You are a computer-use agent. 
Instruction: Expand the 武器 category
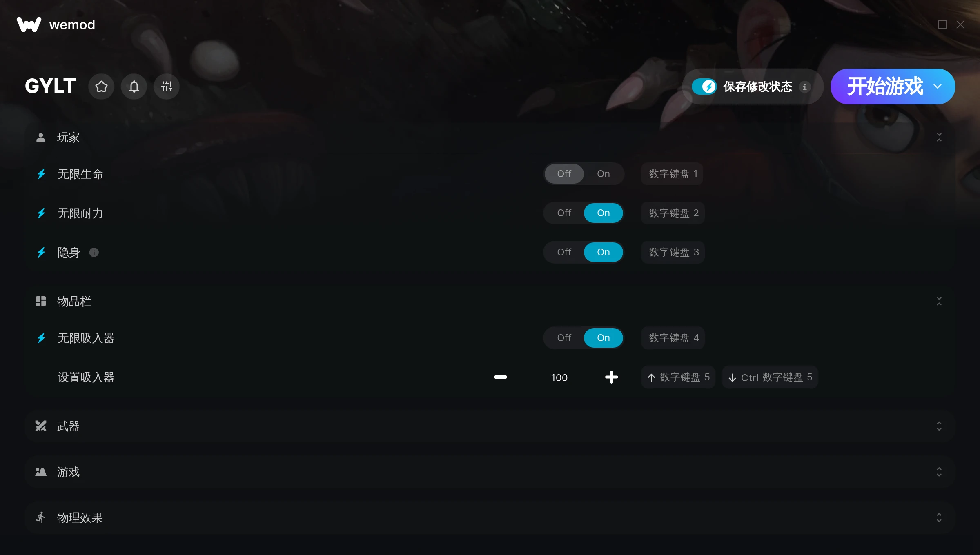[x=490, y=426]
